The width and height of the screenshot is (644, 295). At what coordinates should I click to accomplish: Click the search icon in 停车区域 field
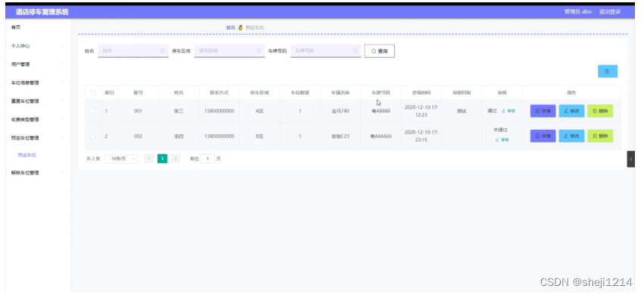pyautogui.click(x=259, y=51)
